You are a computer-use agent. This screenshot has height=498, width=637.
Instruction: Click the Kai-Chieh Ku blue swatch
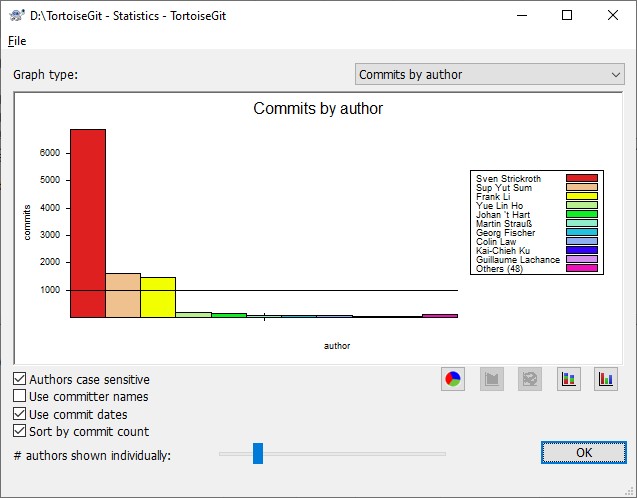(x=582, y=250)
